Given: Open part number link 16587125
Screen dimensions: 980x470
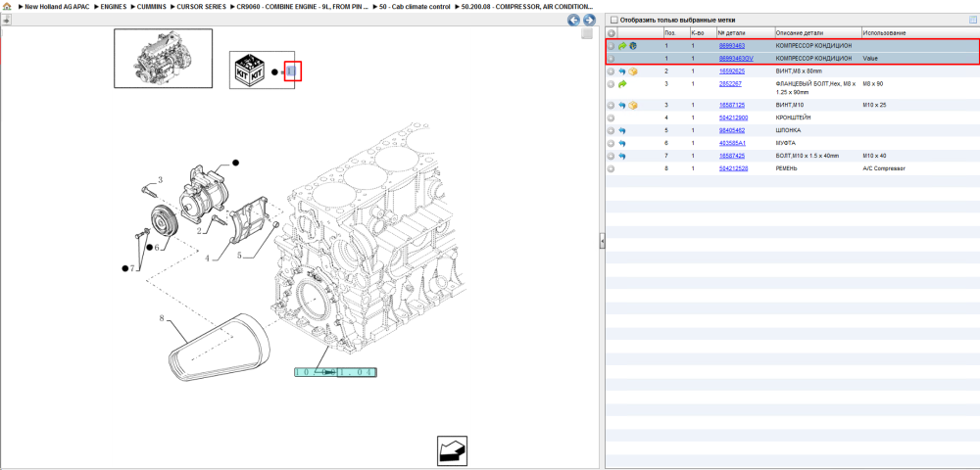Looking at the screenshot, I should (x=732, y=105).
